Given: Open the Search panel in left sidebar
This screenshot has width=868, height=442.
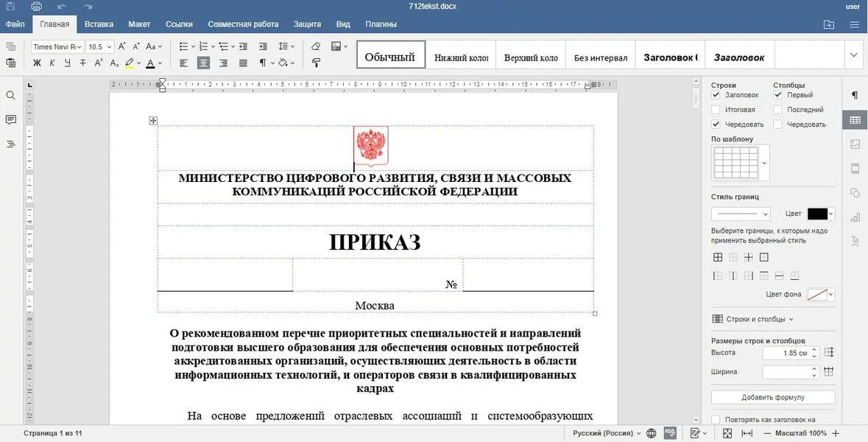Looking at the screenshot, I should (10, 95).
